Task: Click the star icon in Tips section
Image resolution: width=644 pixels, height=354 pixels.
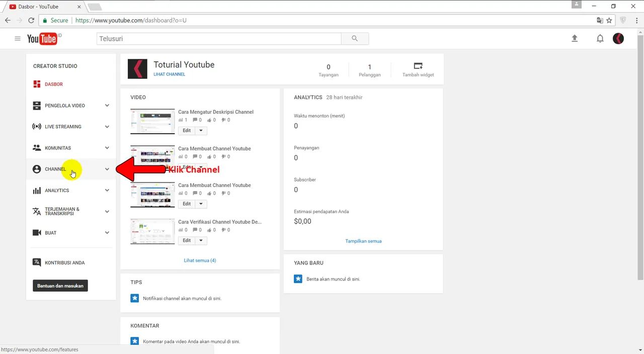Action: 135,298
